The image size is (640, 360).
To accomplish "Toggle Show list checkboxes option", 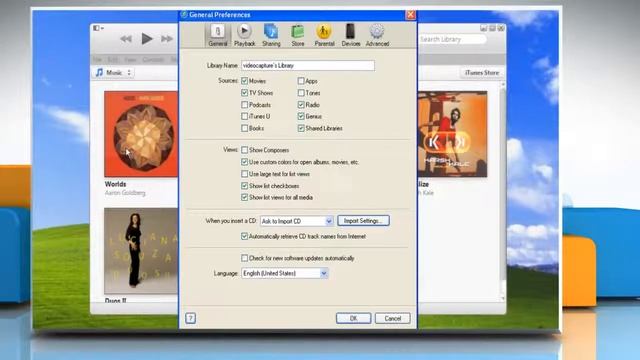I will (x=244, y=186).
